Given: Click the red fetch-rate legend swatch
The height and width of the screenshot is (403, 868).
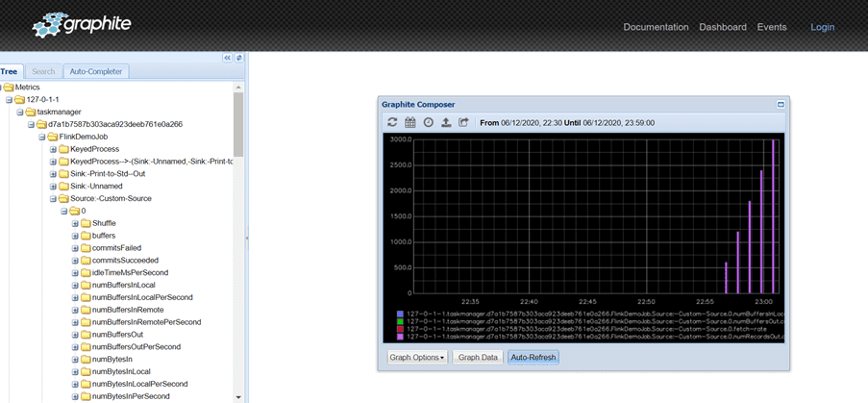Looking at the screenshot, I should click(x=400, y=329).
